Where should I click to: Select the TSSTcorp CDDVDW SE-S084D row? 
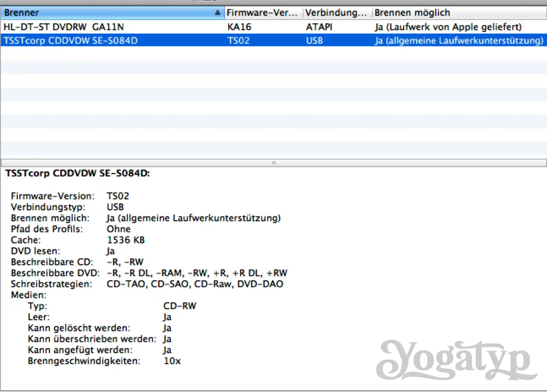(273, 40)
